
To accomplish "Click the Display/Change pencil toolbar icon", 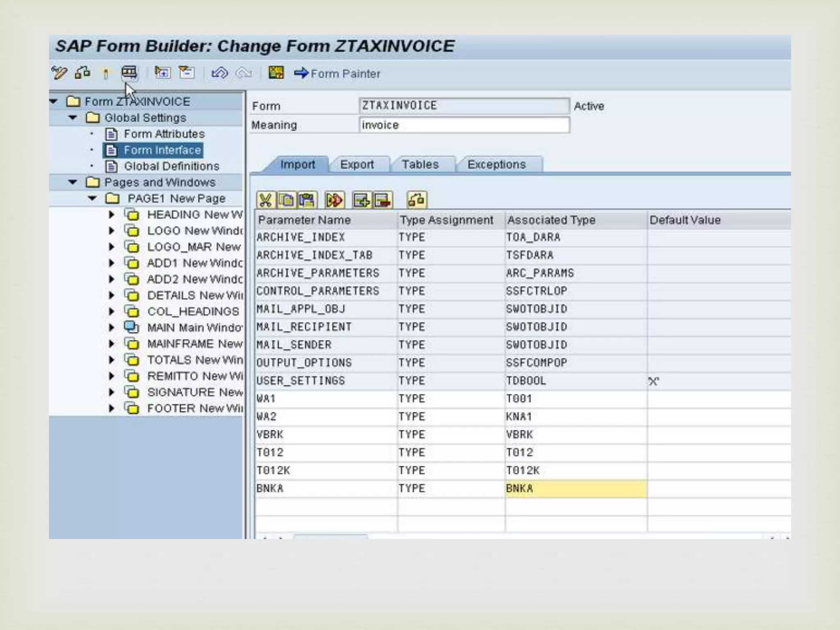I will point(59,73).
